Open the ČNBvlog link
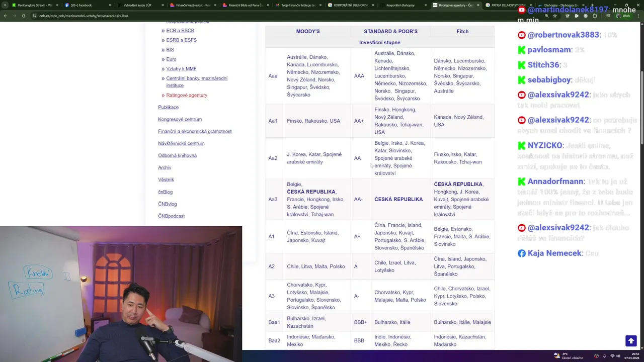 [x=168, y=204]
